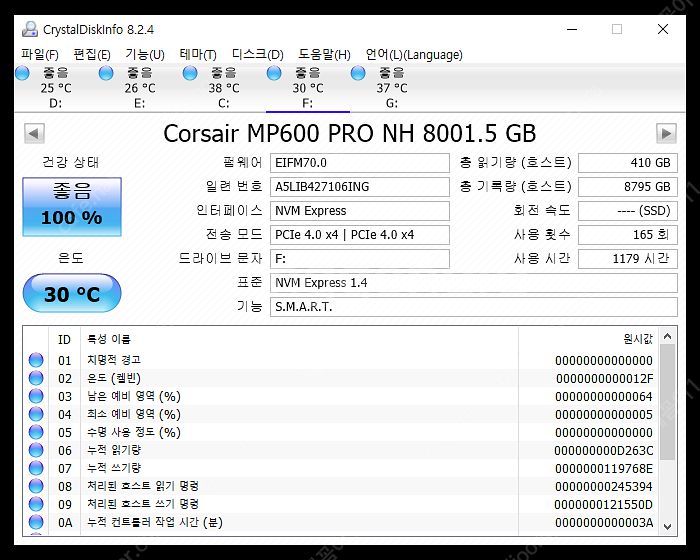Screen dimensions: 700x560
Task: Click the 특성 이름 column header
Action: click(x=300, y=339)
